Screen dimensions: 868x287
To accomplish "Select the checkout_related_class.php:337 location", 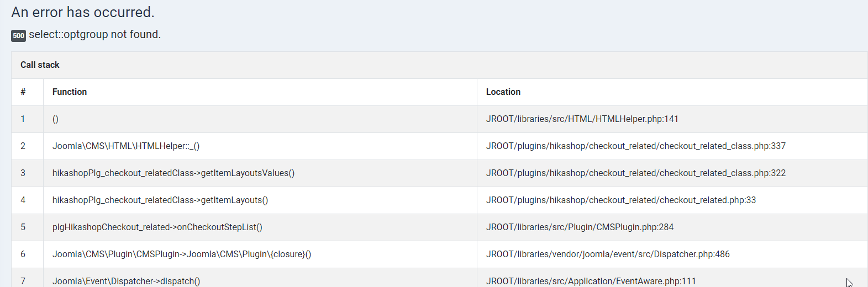I will point(635,146).
